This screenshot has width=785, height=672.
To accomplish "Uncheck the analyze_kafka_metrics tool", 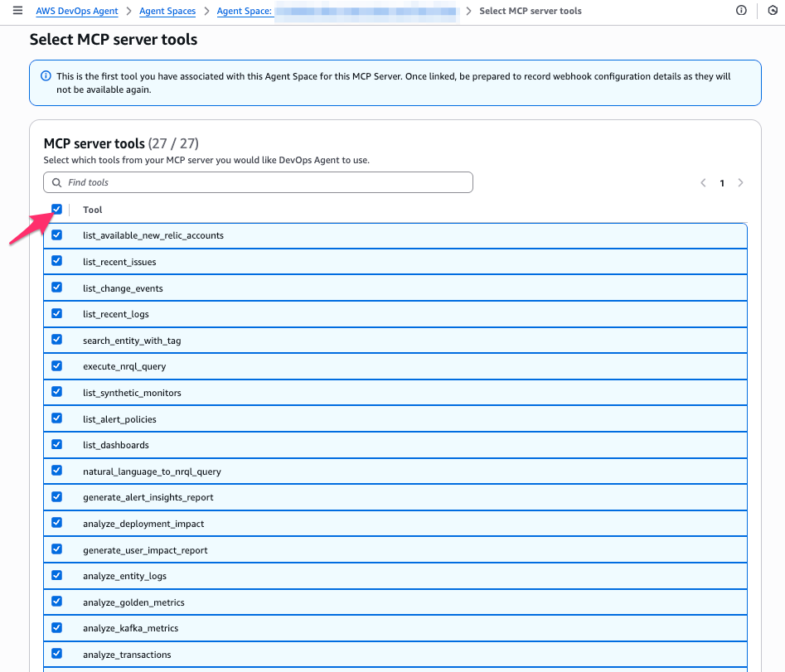I will click(56, 628).
